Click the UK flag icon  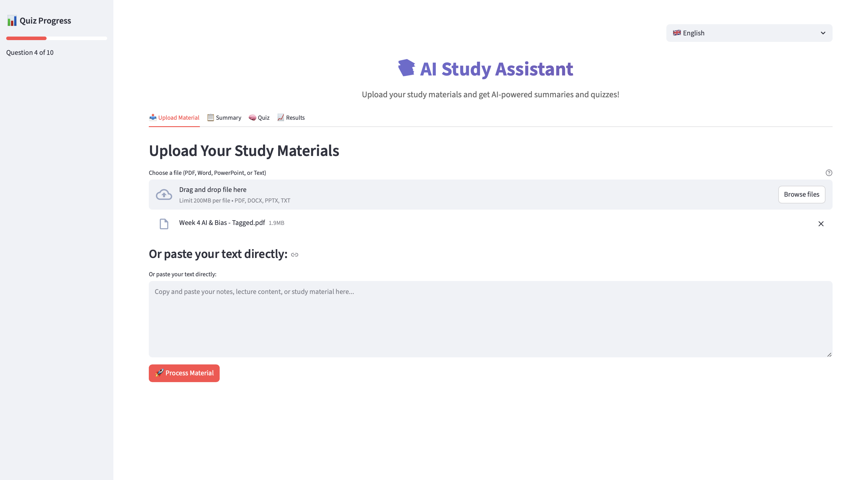tap(676, 33)
